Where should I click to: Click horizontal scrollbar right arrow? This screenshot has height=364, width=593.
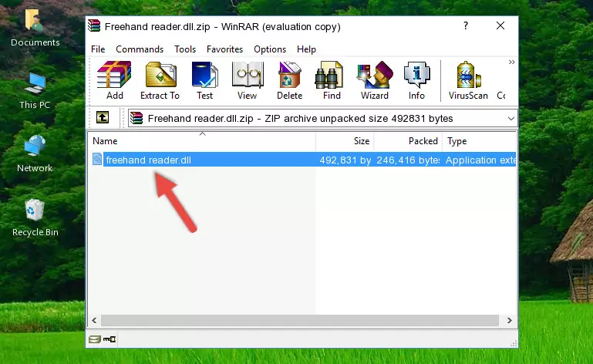click(x=509, y=321)
